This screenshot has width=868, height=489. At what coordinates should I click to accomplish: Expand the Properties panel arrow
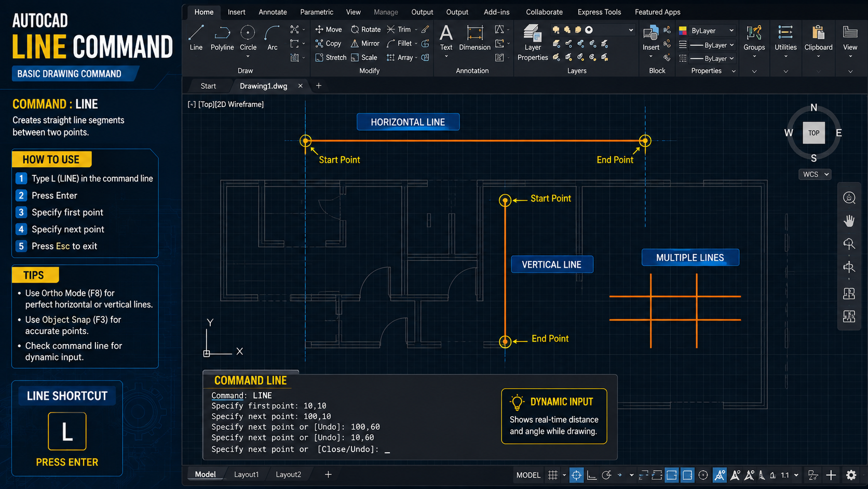[734, 71]
